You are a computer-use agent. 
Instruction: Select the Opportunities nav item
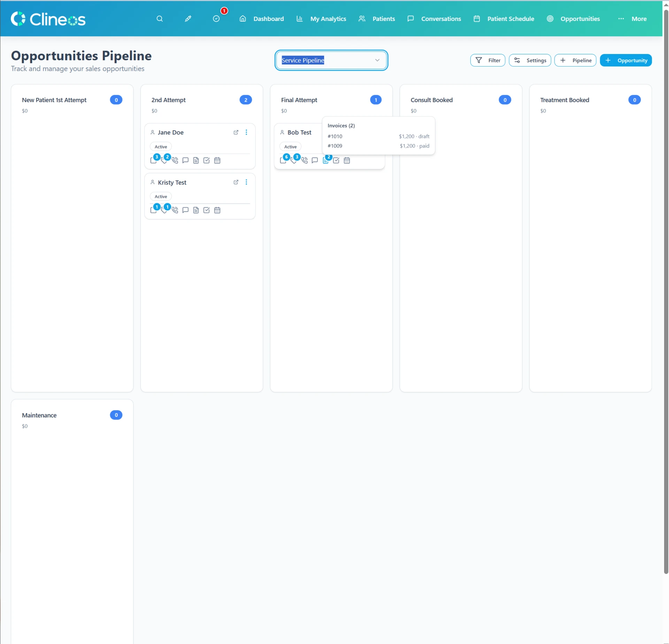pyautogui.click(x=574, y=19)
